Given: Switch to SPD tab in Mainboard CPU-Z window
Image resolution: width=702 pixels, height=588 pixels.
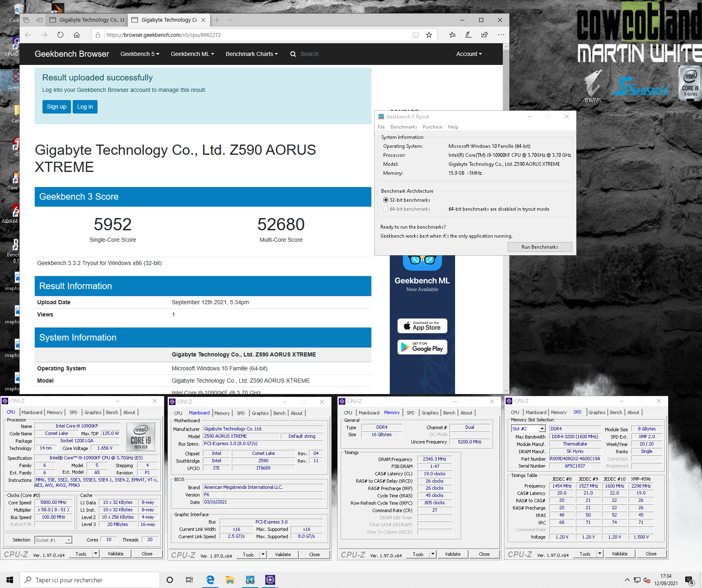Looking at the screenshot, I should (241, 413).
